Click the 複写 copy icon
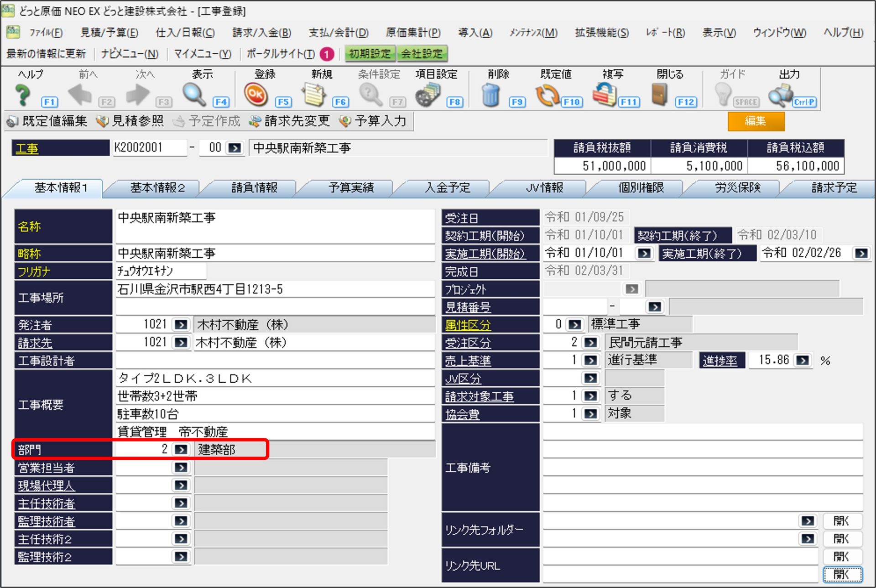876x588 pixels. coord(604,95)
